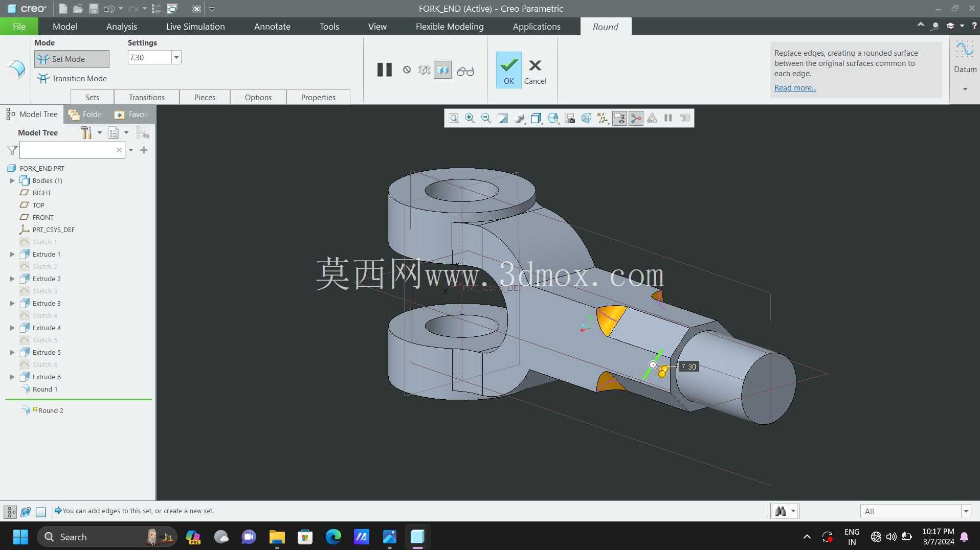Screen dimensions: 980x550
Task: Click the Model Tree search input field
Action: click(x=72, y=150)
